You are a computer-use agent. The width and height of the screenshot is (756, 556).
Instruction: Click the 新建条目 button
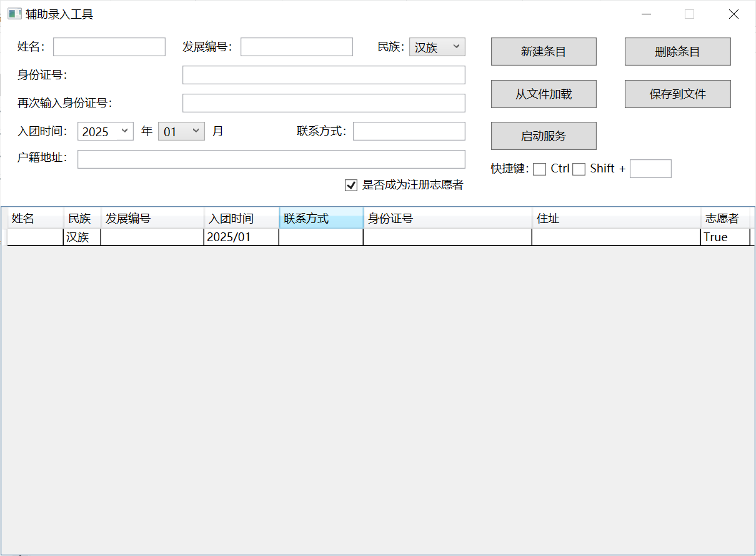click(544, 52)
